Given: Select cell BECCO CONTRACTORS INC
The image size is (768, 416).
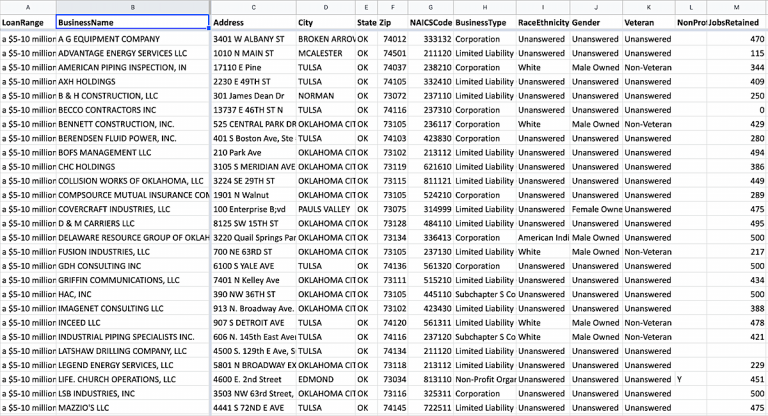Looking at the screenshot, I should click(133, 110).
